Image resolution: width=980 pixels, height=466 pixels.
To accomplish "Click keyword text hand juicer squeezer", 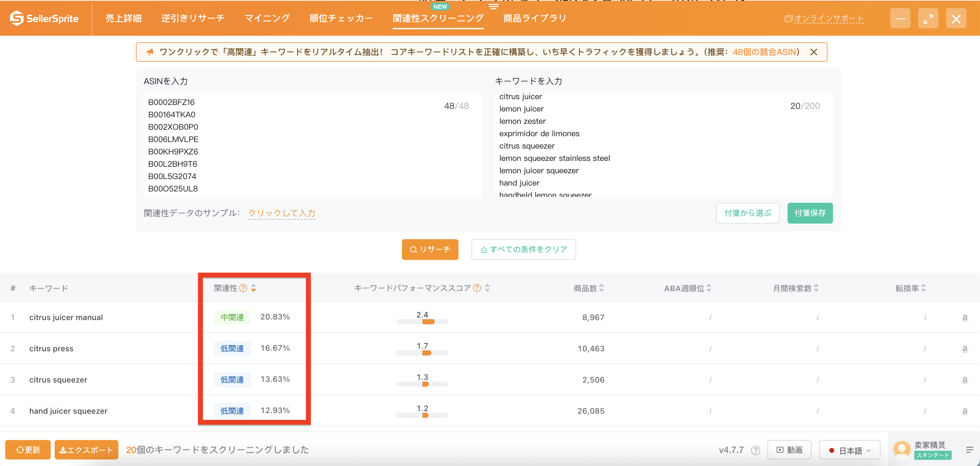I will [x=69, y=411].
